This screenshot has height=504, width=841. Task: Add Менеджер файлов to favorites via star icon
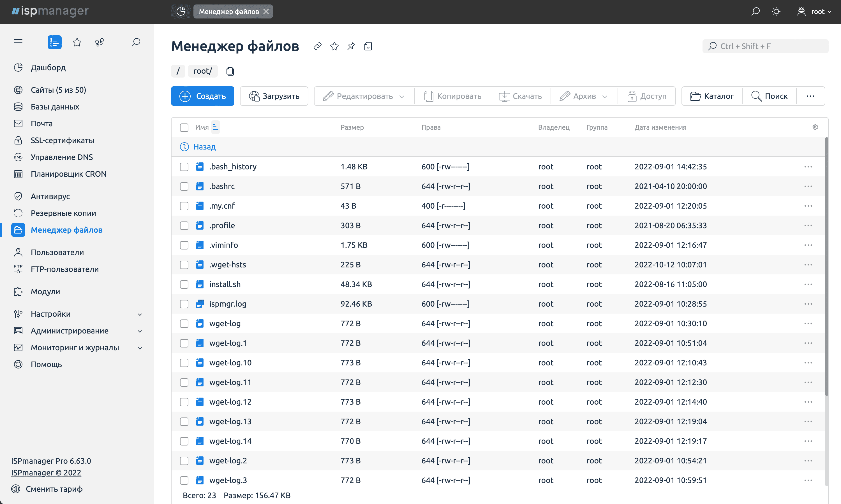334,46
